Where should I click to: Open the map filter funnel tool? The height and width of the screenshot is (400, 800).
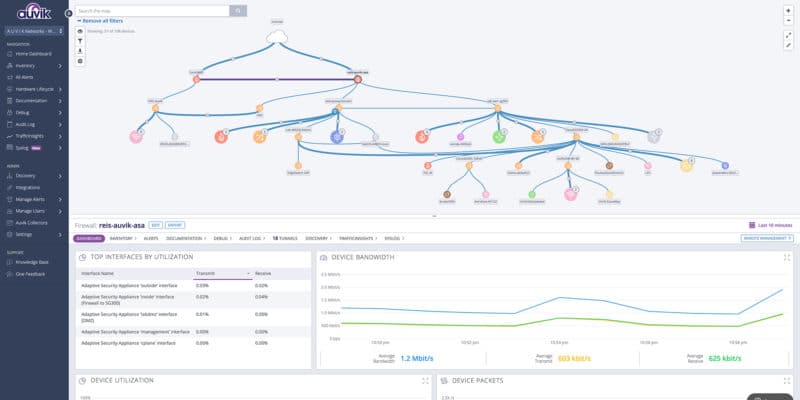(80, 41)
